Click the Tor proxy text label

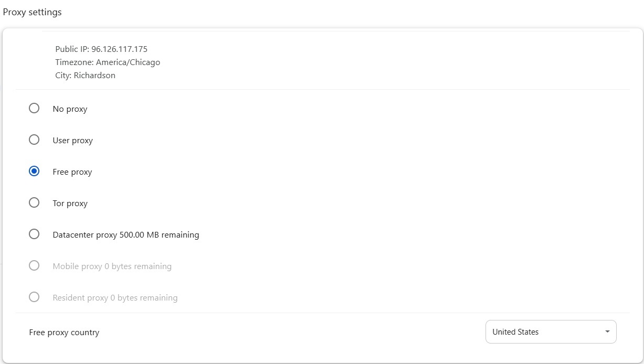tap(70, 204)
